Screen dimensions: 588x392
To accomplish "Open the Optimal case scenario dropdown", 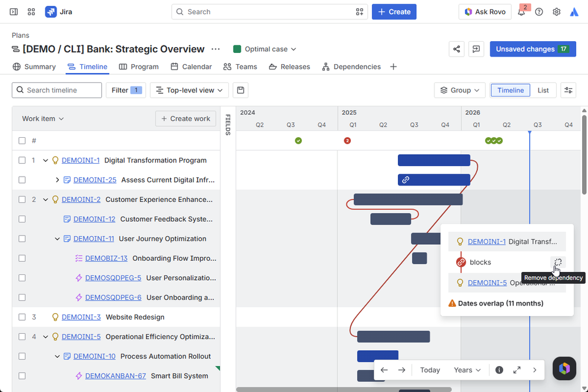I will click(264, 49).
